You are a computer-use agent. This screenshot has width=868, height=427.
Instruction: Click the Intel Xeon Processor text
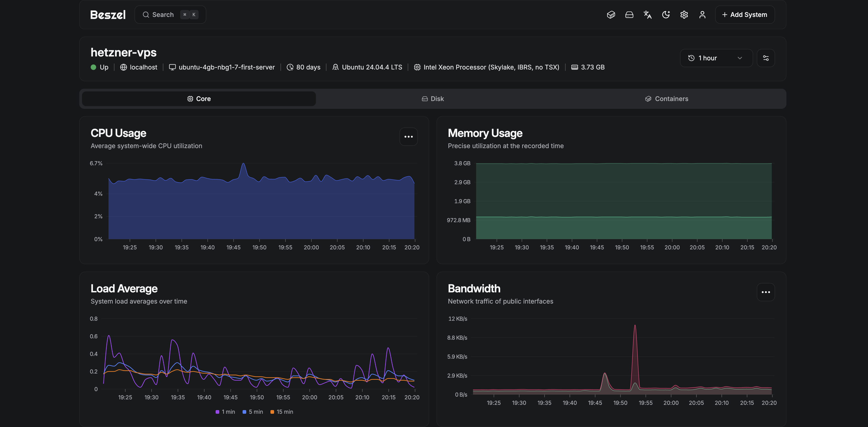491,67
